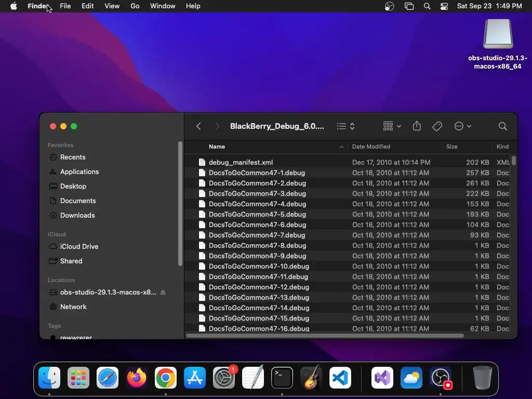Launch Google Chrome from the Dock
This screenshot has height=399, width=532.
tap(166, 378)
